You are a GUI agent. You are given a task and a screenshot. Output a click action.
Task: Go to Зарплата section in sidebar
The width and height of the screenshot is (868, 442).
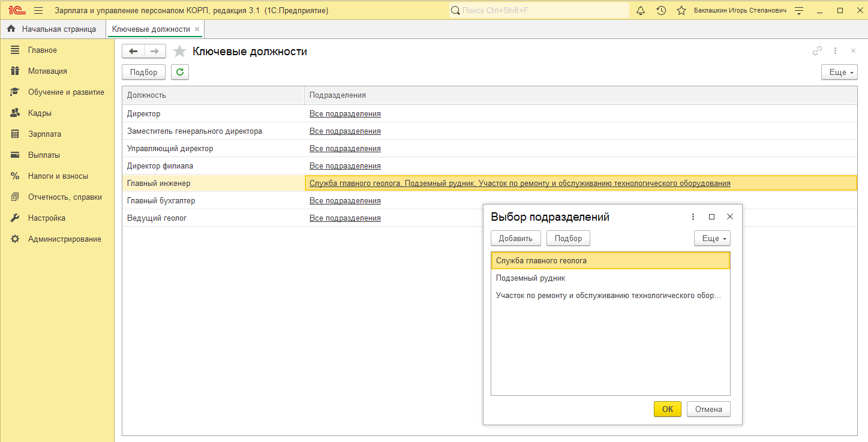pos(44,134)
